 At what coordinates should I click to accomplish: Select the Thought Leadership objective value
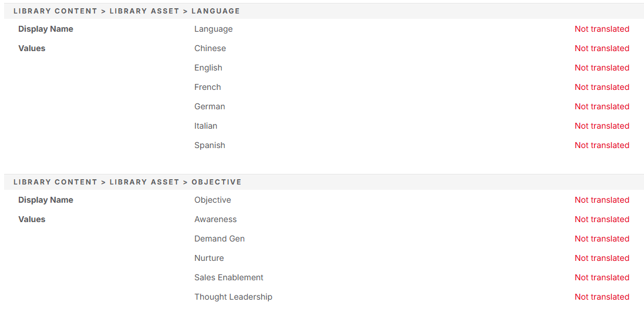(233, 297)
